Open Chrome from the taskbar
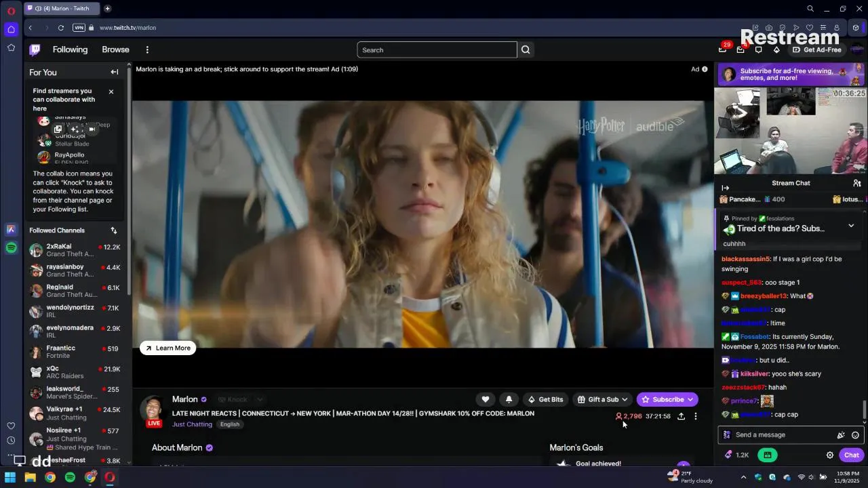Viewport: 868px width, 488px height. [50, 477]
